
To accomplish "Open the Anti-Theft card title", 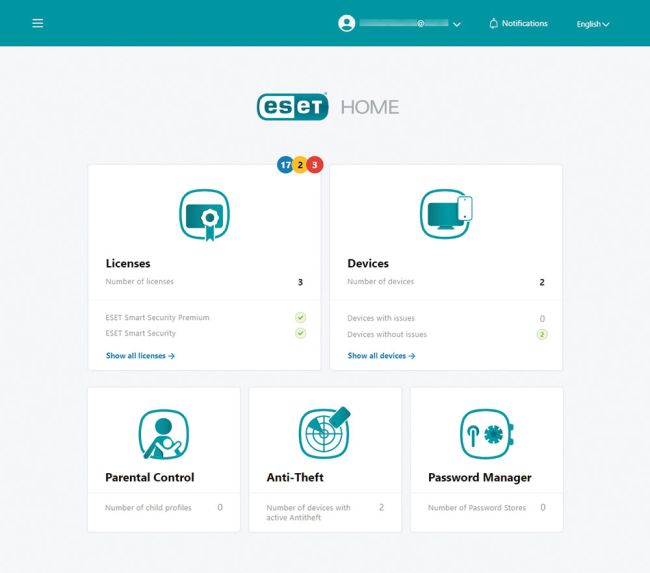I will 295,478.
